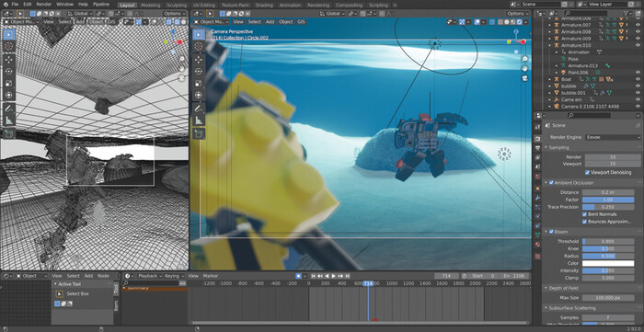Screen dimensions: 644x332
Task: Select the Annotate tool in camera viewport
Action: click(199, 109)
